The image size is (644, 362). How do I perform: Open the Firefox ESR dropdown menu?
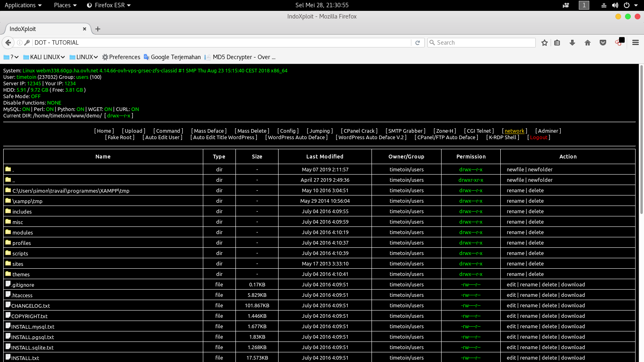(x=108, y=5)
